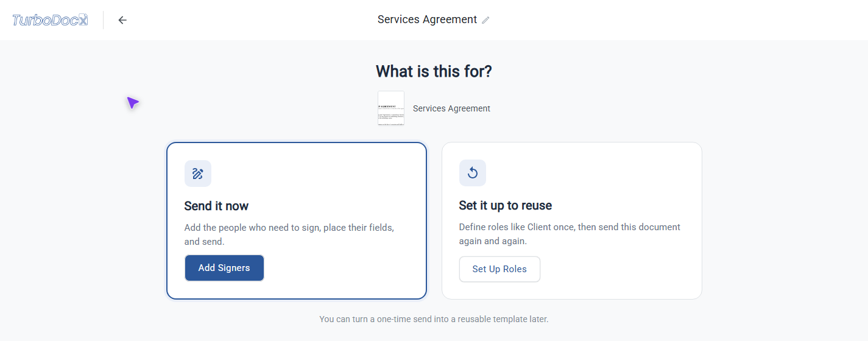
Task: Edit document title with the pencil icon
Action: point(485,20)
